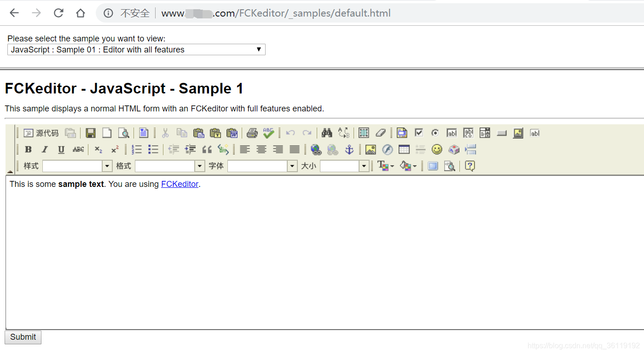Insert an Image Button icon
Viewport: 644px width, 354px height.
pos(518,133)
